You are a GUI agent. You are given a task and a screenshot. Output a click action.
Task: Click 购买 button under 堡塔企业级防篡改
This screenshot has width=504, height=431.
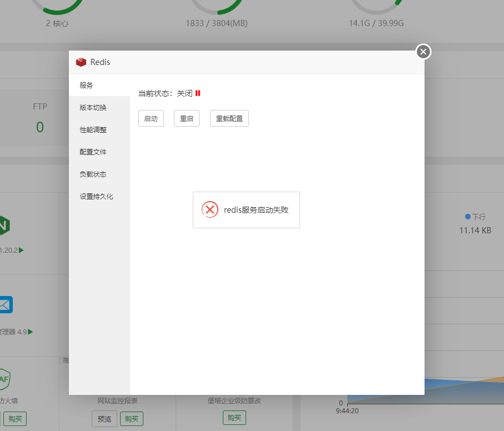click(x=234, y=418)
